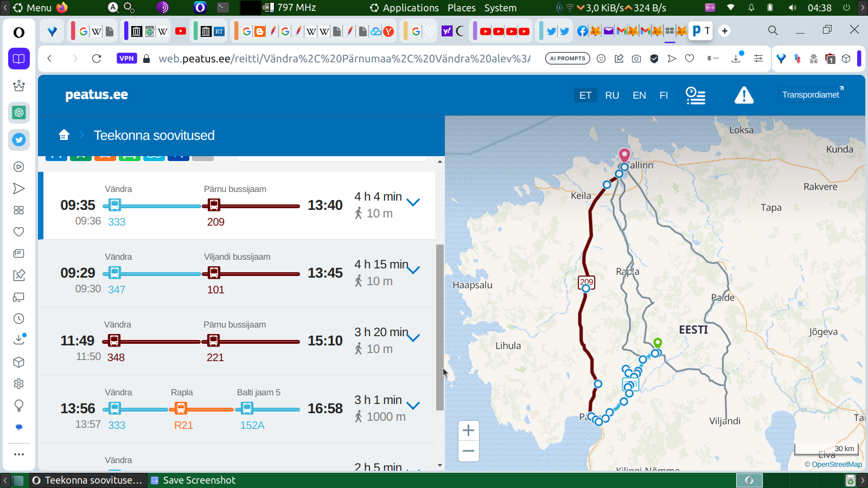Click the red destination pin near Tallinn
Screen dimensions: 868x488
pyautogui.click(x=624, y=156)
